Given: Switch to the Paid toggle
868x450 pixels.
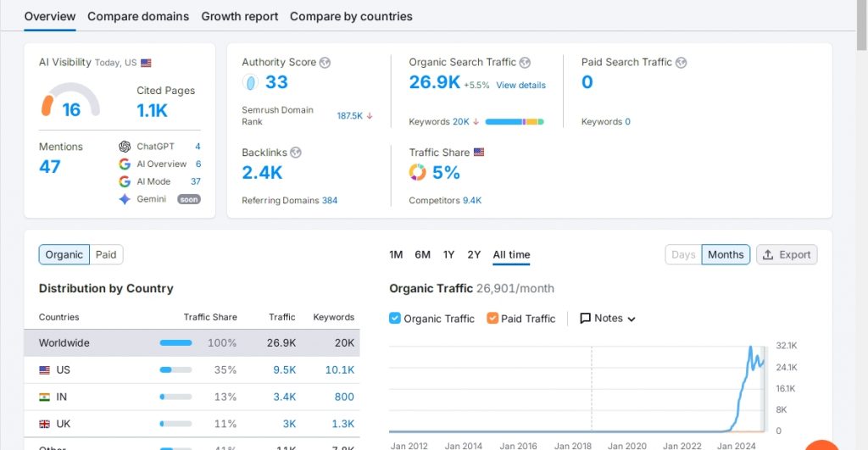Looking at the screenshot, I should click(x=106, y=254).
